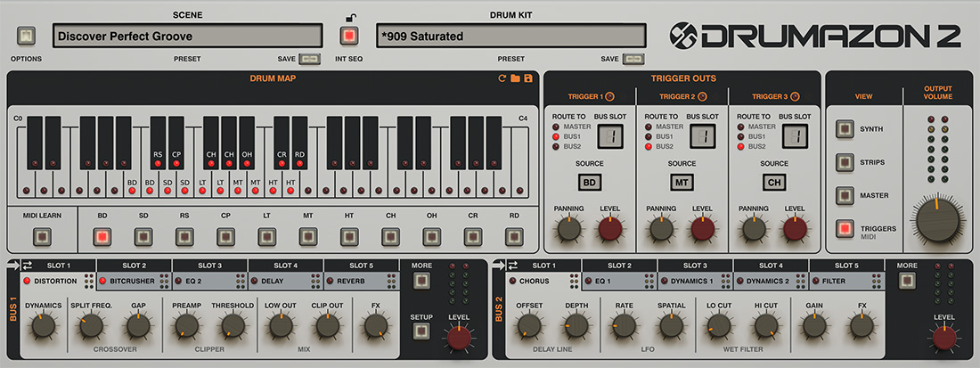Image resolution: width=980 pixels, height=368 pixels.
Task: Click Bus 2 slot swap arrows icon
Action: [x=512, y=266]
